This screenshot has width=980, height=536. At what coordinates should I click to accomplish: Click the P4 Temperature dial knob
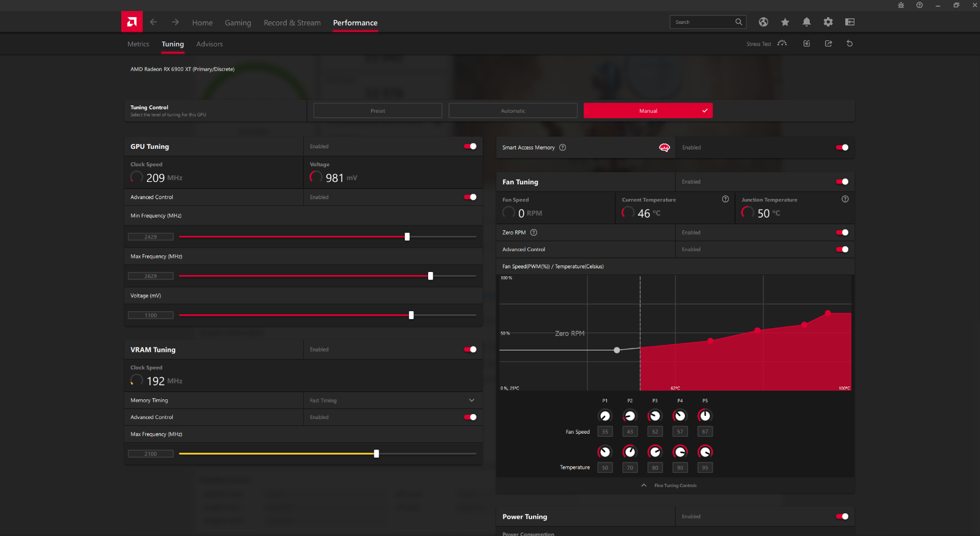click(x=680, y=452)
